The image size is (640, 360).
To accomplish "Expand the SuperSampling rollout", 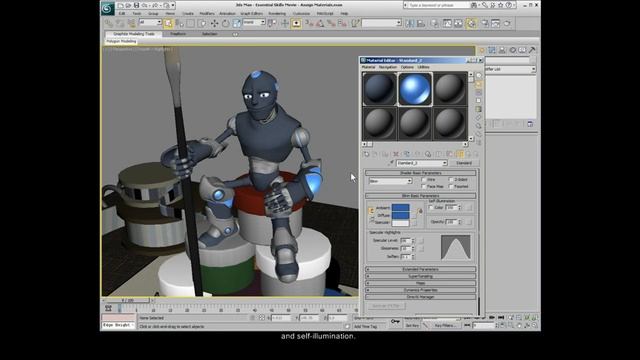I will (x=420, y=276).
